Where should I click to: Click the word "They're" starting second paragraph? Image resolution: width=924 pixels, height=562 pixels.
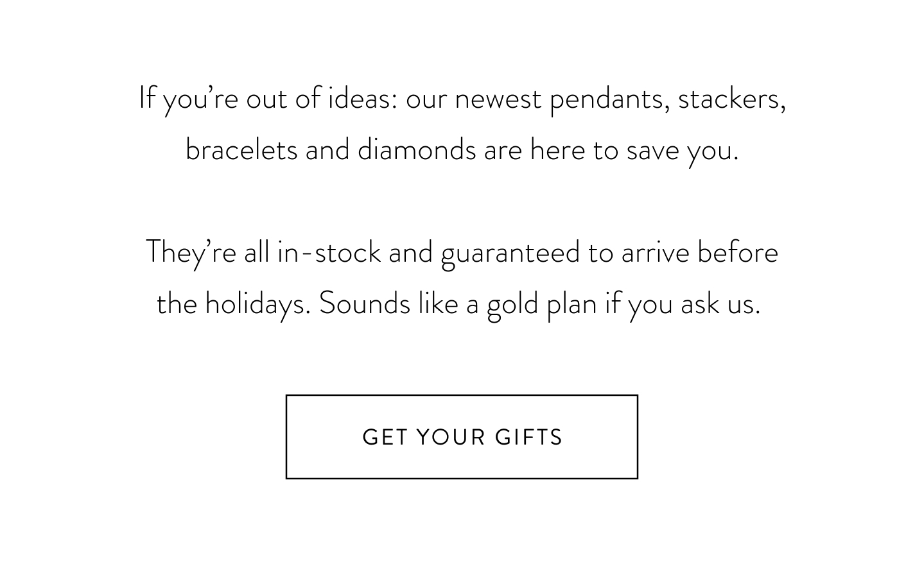(x=191, y=253)
